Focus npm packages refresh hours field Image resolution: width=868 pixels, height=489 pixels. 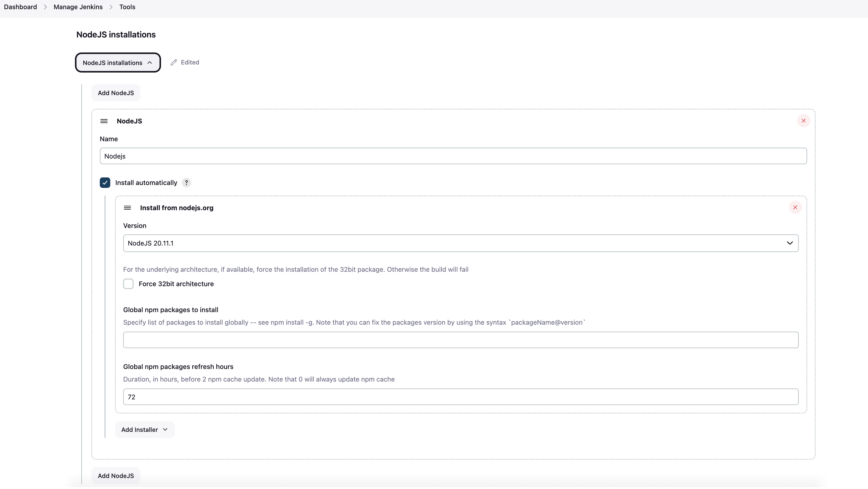point(461,396)
